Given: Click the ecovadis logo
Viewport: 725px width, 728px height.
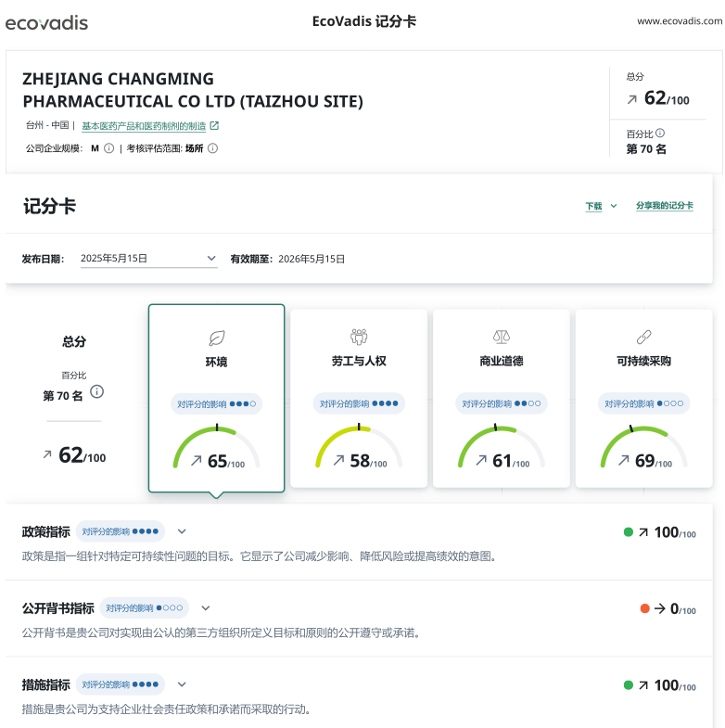Looking at the screenshot, I should click(x=46, y=23).
